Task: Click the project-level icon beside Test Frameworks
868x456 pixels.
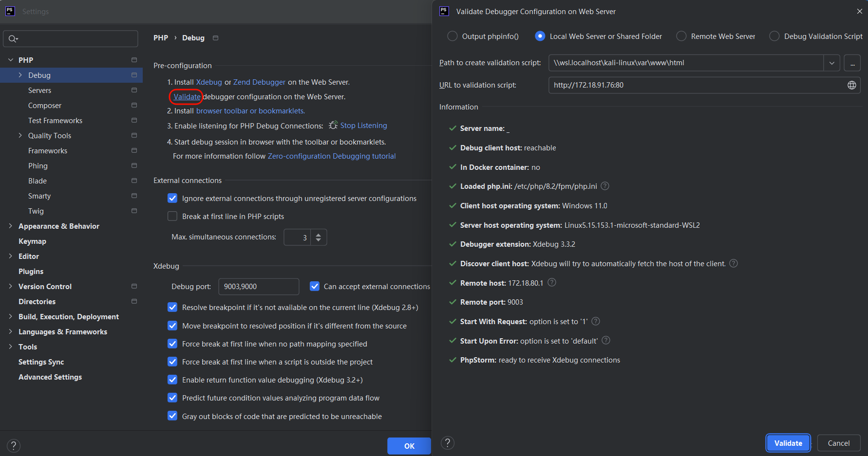Action: 134,120
